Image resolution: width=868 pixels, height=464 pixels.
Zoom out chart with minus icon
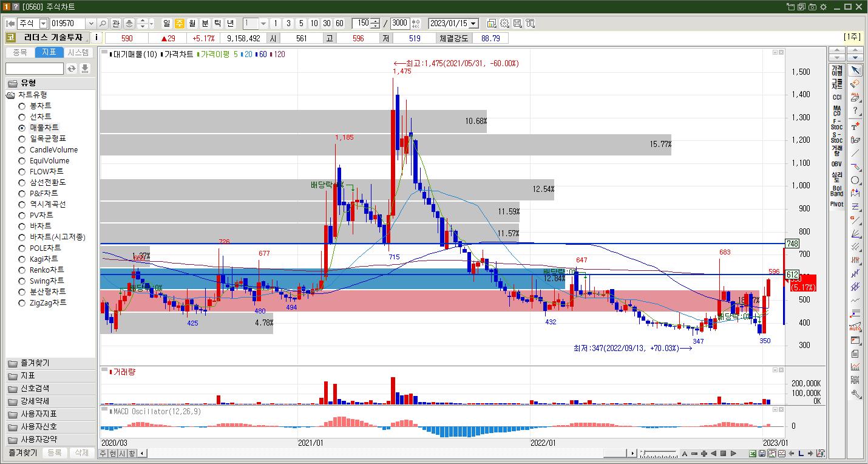(694, 453)
